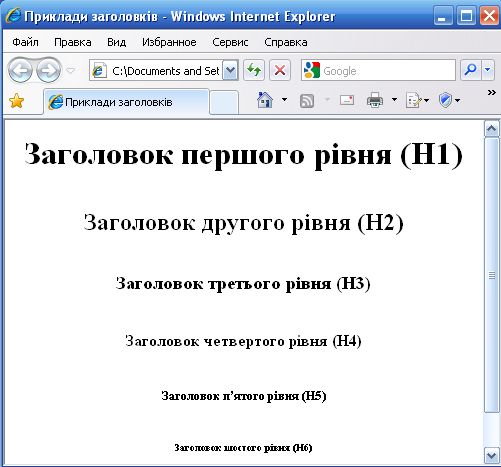
Task: Click the heading Заголовок четвертого рівня (H4)
Action: point(244,341)
